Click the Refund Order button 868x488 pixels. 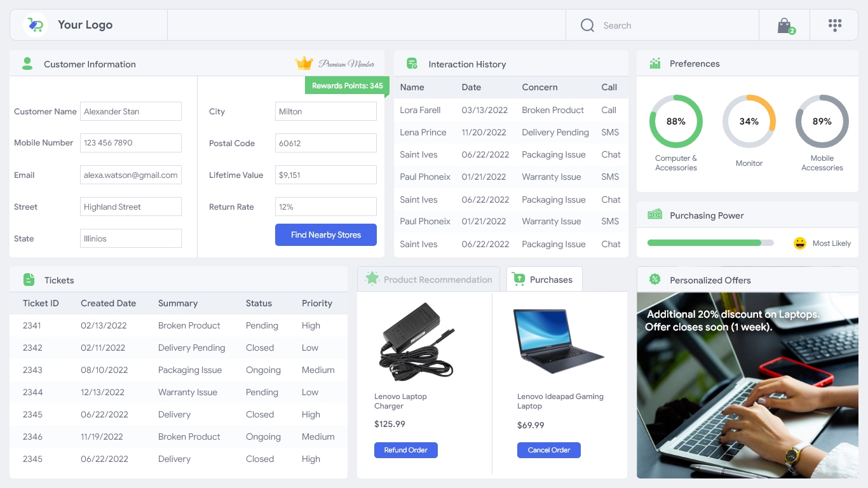click(x=406, y=450)
